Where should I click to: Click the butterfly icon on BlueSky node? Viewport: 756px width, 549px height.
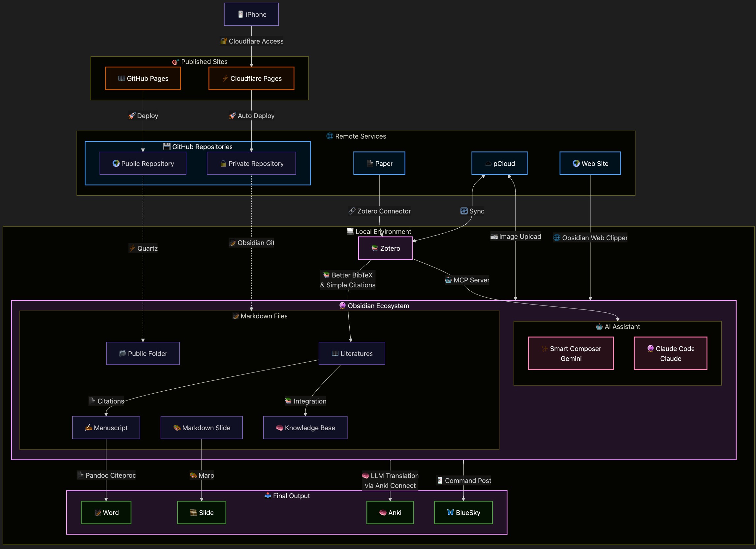pyautogui.click(x=450, y=512)
